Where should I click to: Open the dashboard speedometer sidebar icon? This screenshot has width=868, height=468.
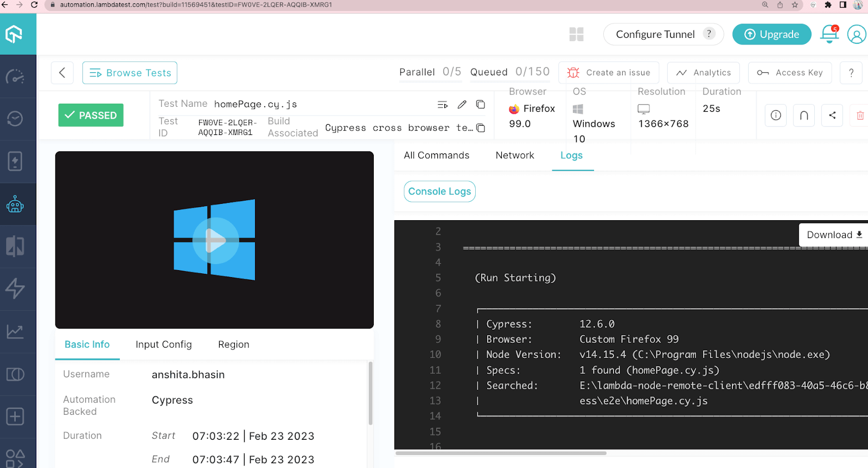point(15,76)
